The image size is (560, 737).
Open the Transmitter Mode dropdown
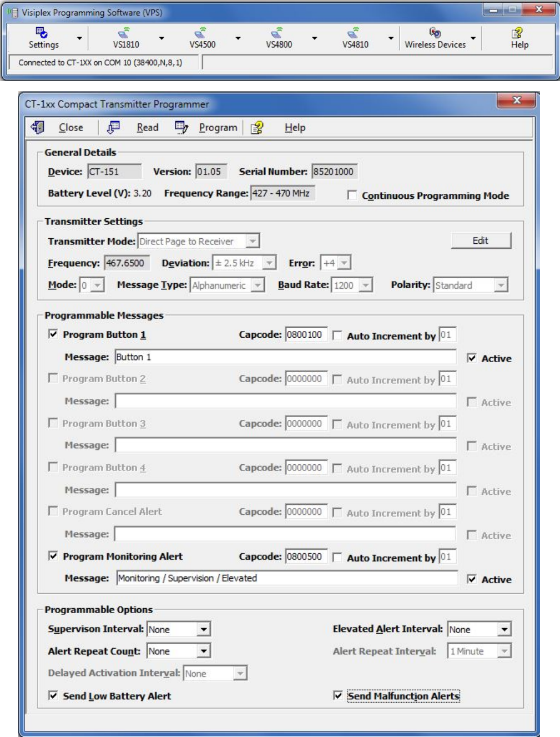pyautogui.click(x=253, y=241)
